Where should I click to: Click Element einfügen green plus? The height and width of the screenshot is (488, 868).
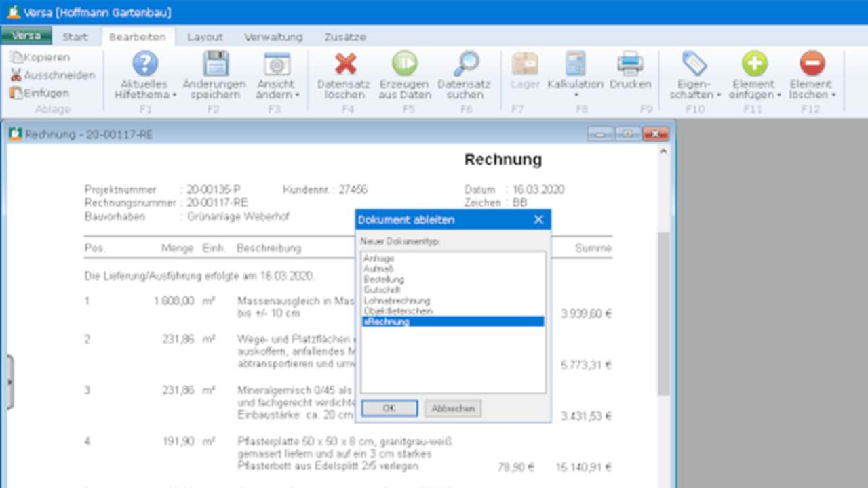(753, 64)
